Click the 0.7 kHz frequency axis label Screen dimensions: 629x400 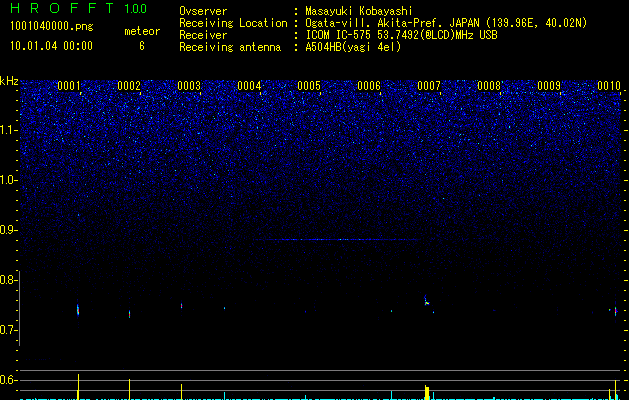pyautogui.click(x=8, y=330)
